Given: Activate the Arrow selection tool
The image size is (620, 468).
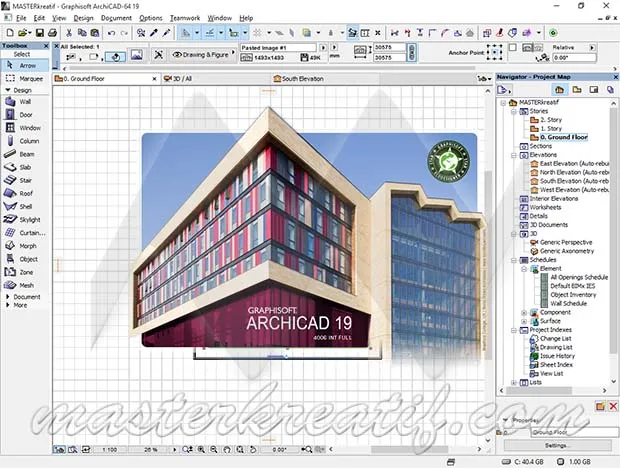Looking at the screenshot, I should (25, 65).
